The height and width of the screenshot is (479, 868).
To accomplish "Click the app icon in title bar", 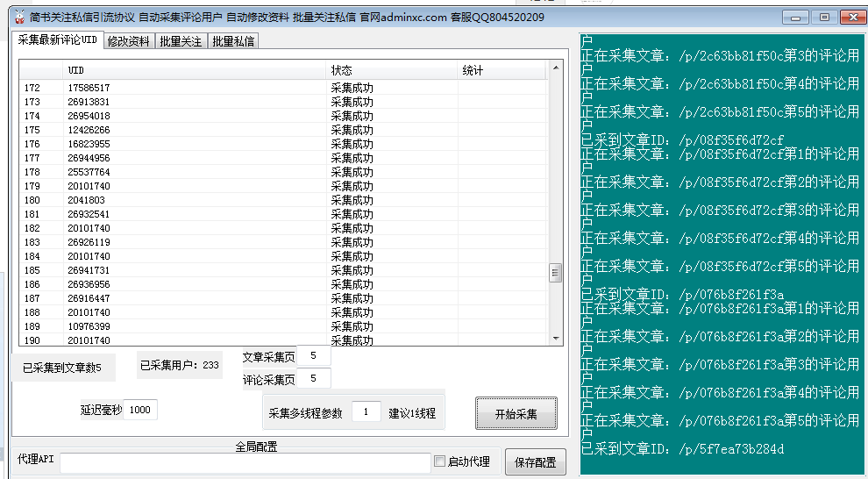I will click(x=20, y=18).
